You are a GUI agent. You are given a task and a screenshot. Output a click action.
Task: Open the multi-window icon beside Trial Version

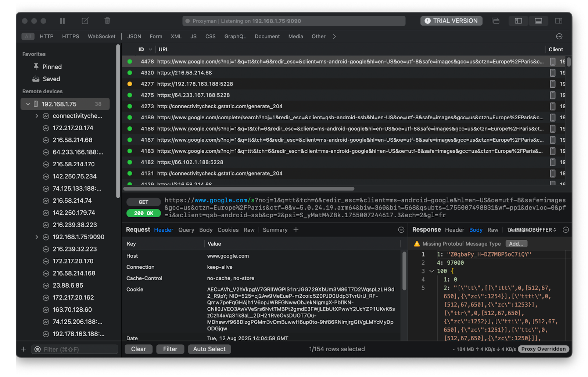tap(495, 21)
